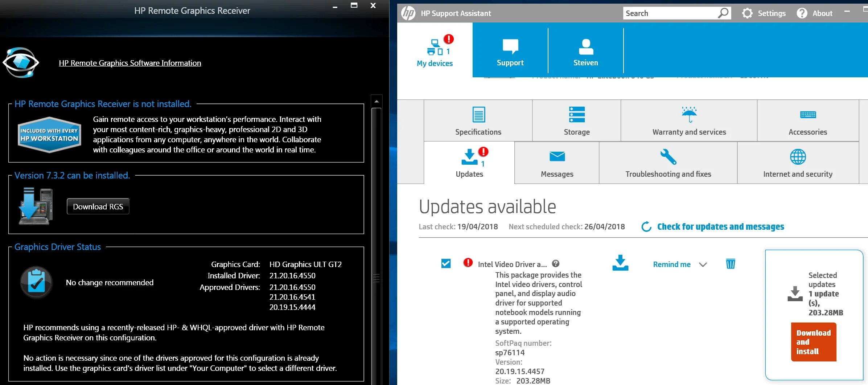Click the 203.28MB selected updates size
The height and width of the screenshot is (385, 868).
pos(826,313)
